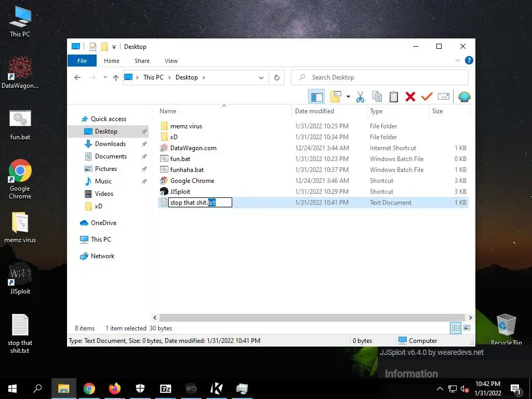The image size is (532, 399).
Task: Open Customize Quick Access Toolbar dropdown
Action: coord(114,47)
